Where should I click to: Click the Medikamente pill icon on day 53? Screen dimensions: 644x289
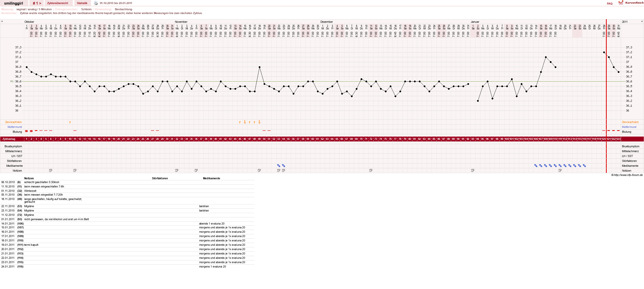279,166
